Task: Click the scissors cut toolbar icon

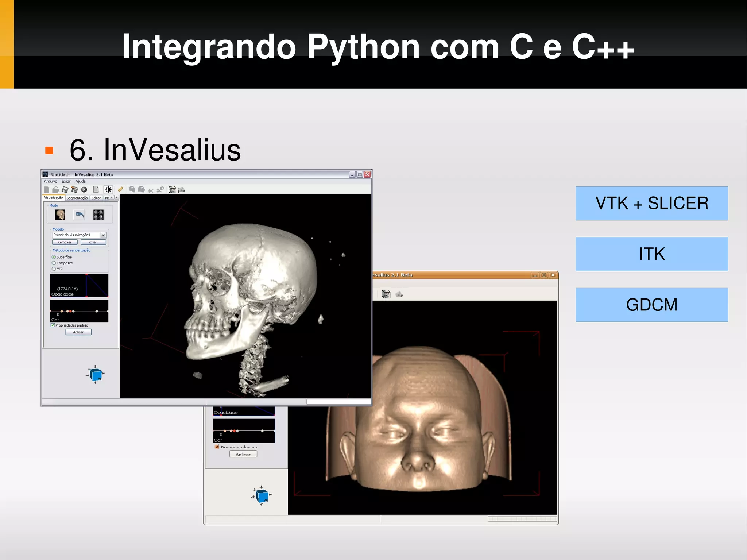Action: [x=151, y=190]
